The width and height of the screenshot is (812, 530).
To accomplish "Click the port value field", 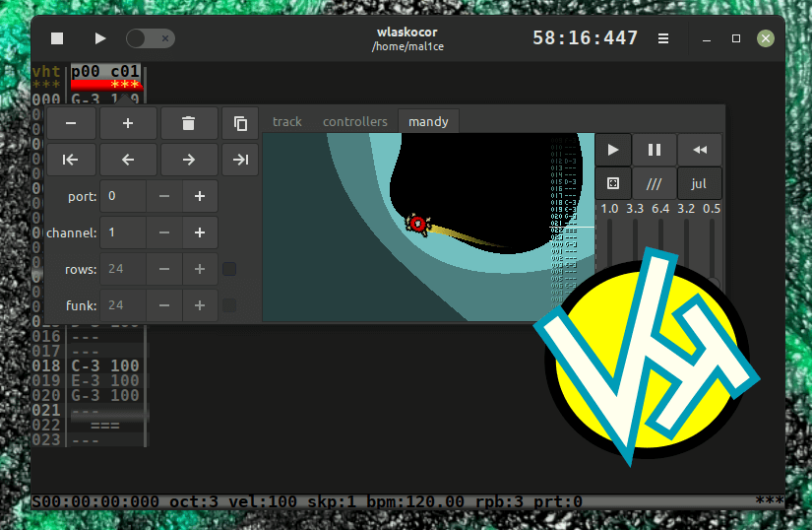I will (x=123, y=196).
